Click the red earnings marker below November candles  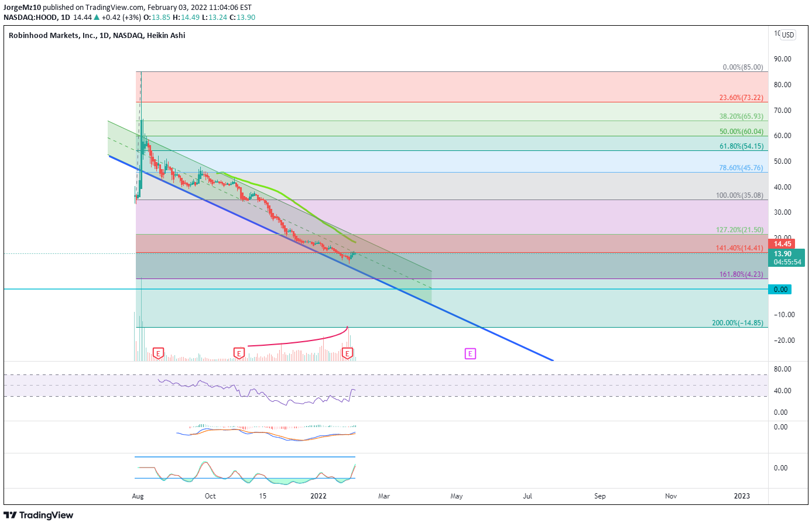click(238, 353)
